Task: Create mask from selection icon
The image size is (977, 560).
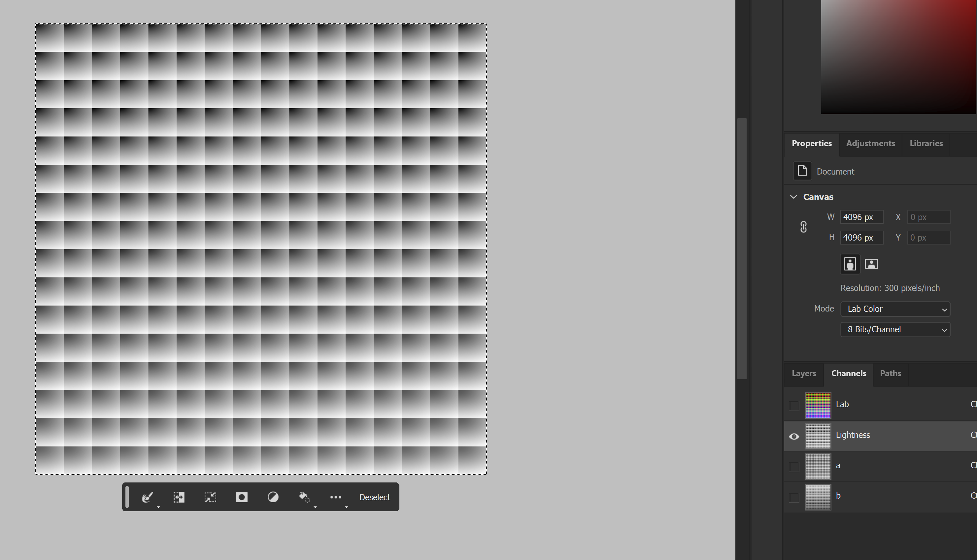Action: [x=242, y=497]
